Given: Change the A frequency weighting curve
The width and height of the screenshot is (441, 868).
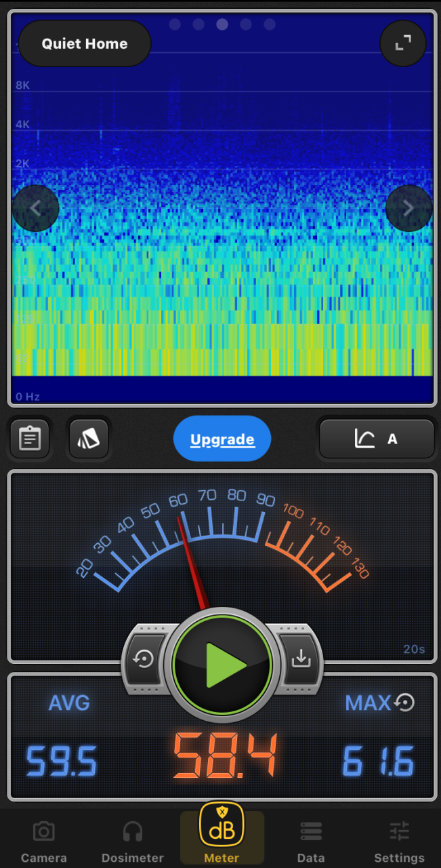Looking at the screenshot, I should [377, 439].
